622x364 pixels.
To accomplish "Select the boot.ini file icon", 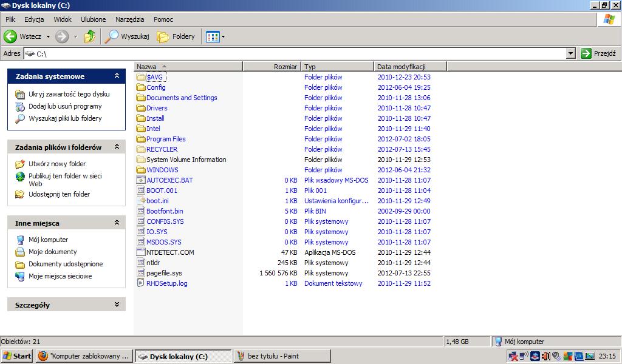I will (x=141, y=200).
